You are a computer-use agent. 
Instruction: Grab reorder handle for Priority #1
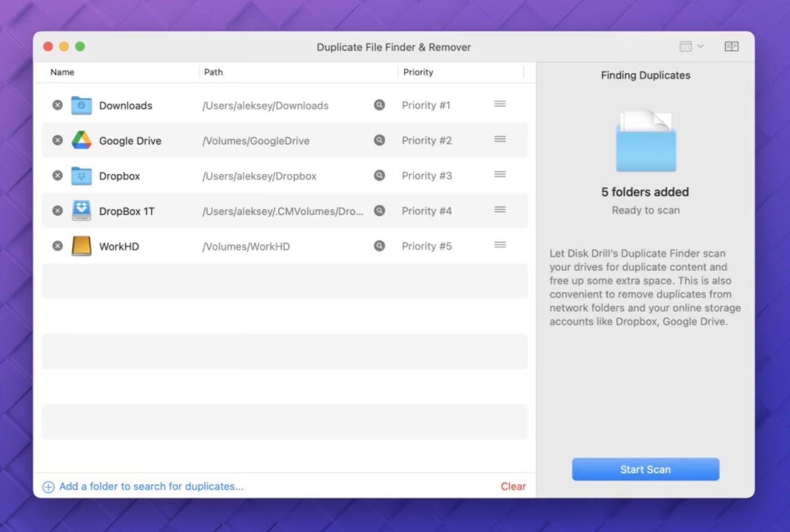(x=500, y=104)
